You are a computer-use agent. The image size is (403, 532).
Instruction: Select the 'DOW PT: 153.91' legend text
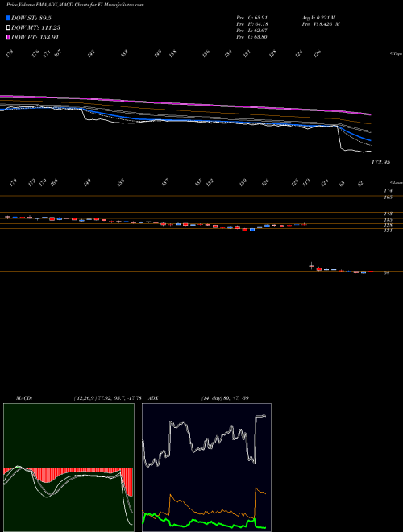coord(35,37)
